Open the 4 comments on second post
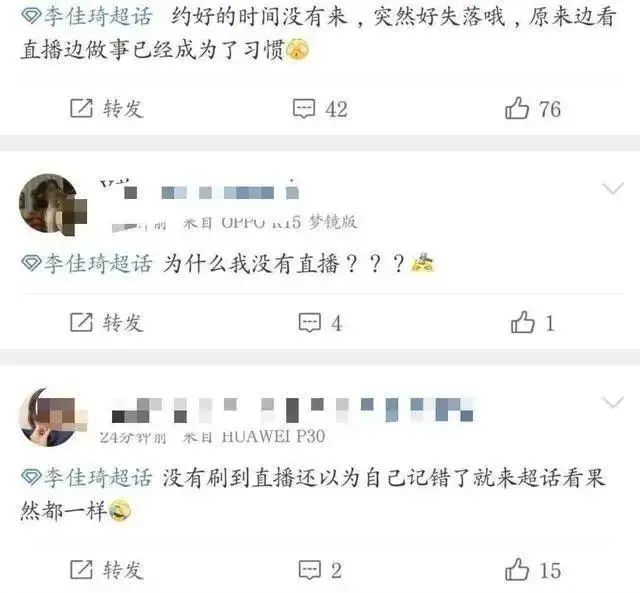640x593 pixels. [320, 323]
